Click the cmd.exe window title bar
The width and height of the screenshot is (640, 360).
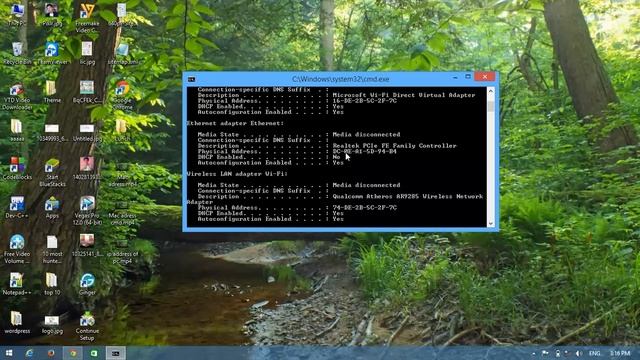(340, 79)
